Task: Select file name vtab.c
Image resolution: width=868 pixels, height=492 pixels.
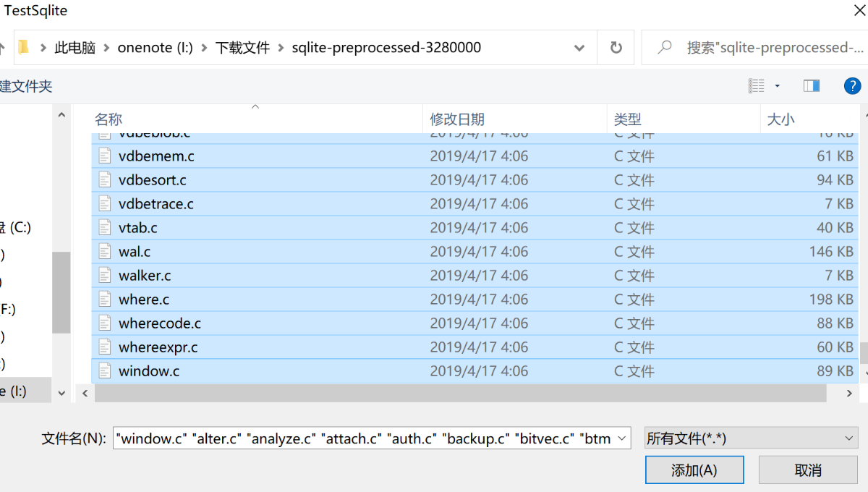Action: 138,227
